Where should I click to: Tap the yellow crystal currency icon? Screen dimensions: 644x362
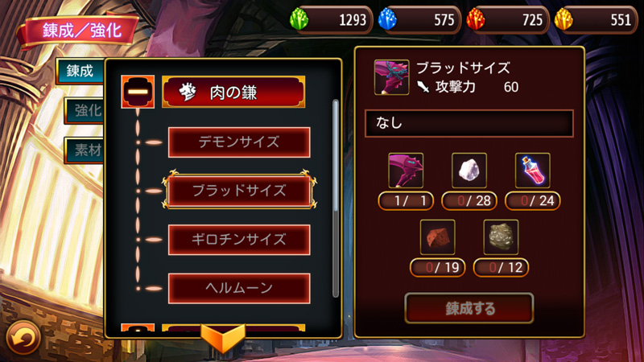click(x=563, y=19)
